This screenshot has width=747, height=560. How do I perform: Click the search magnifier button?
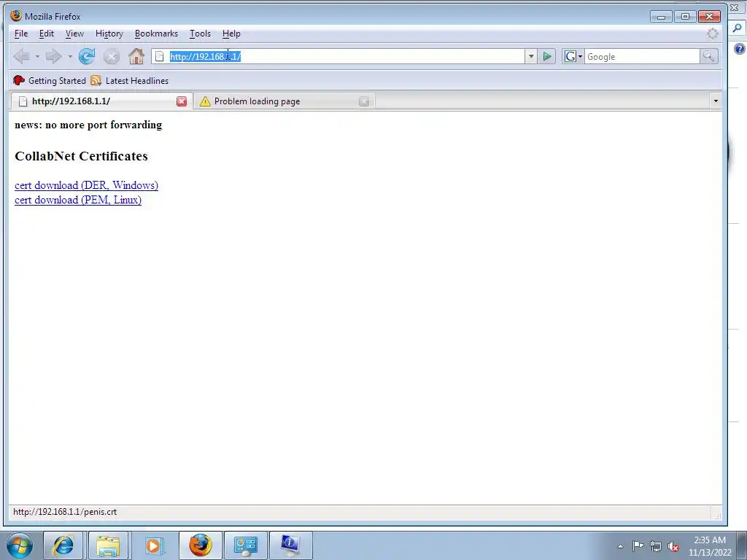click(x=709, y=57)
